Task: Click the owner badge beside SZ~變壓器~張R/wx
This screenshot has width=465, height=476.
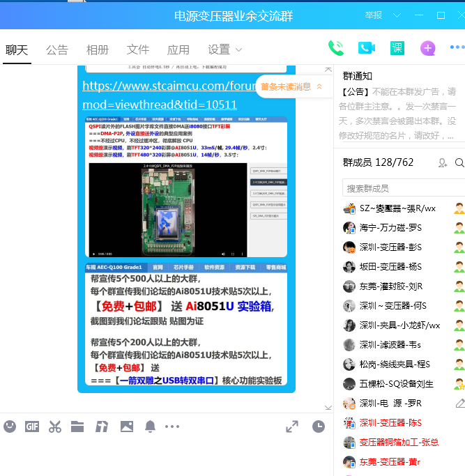Action: [x=459, y=208]
